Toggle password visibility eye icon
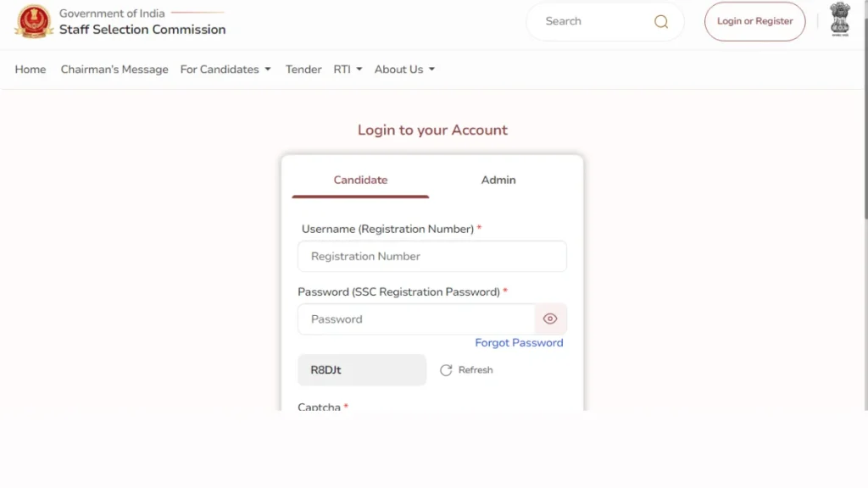 [550, 319]
